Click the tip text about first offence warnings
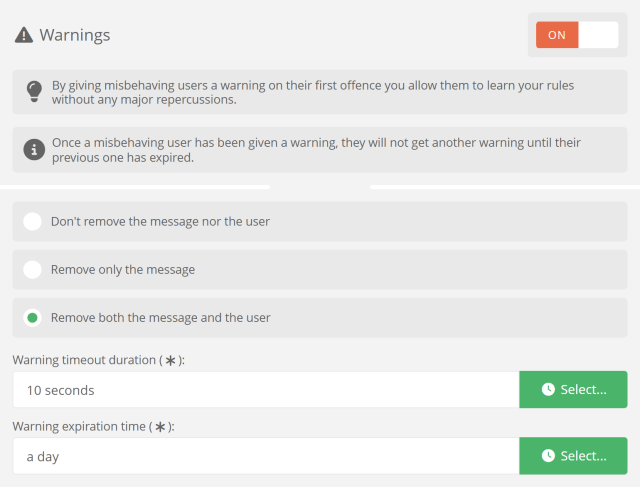640x487 pixels. (x=313, y=92)
